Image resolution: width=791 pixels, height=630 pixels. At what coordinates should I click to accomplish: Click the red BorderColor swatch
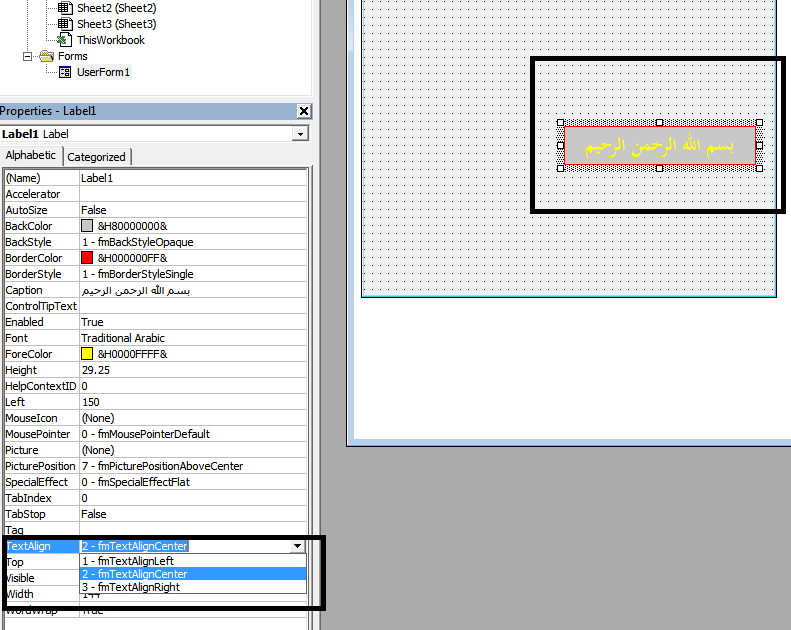87,258
